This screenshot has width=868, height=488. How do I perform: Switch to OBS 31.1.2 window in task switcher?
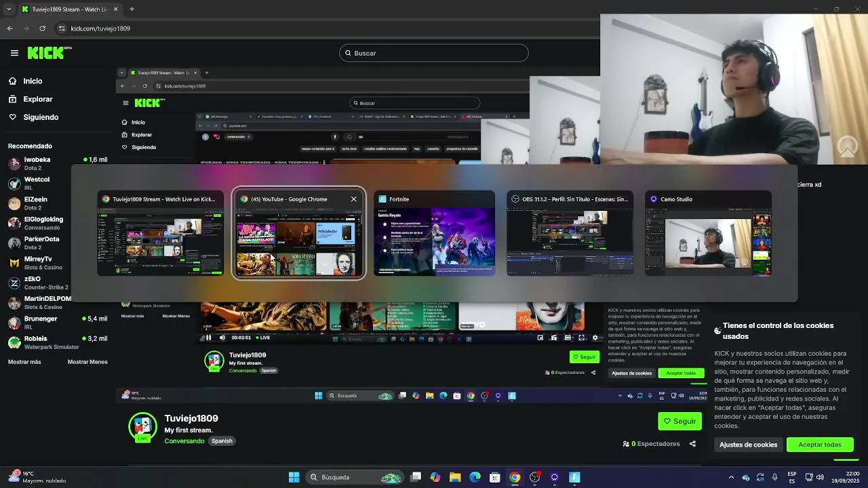coord(570,233)
